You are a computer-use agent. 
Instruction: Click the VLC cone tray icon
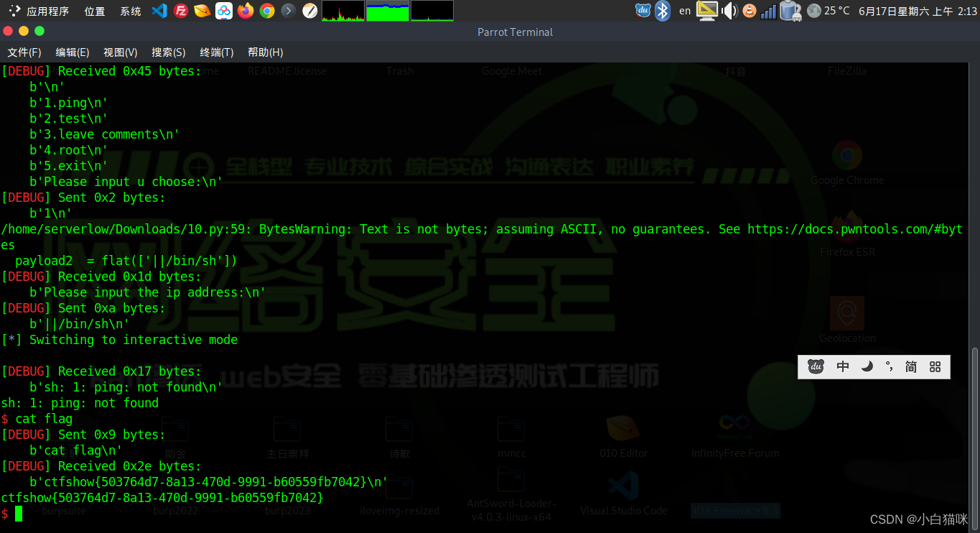click(x=749, y=11)
